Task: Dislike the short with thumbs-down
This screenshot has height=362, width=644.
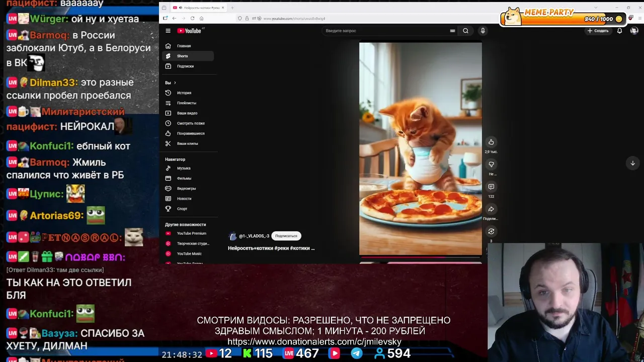Action: tap(491, 164)
